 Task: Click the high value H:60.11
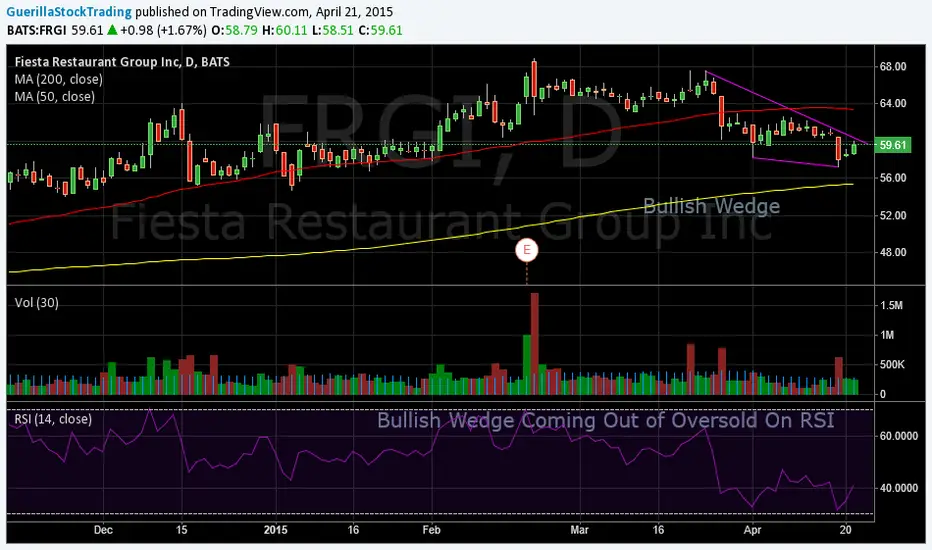(285, 30)
